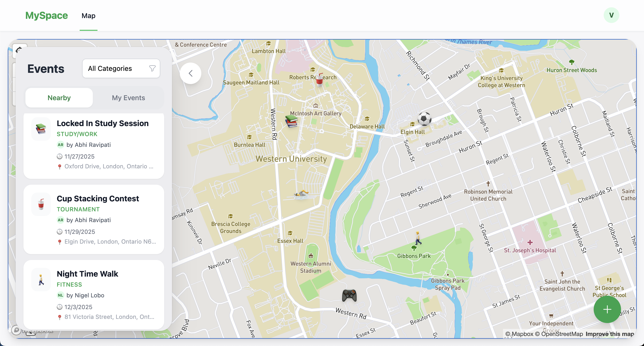Click the soccer ball map marker
Screen dimensions: 644x346
[424, 119]
